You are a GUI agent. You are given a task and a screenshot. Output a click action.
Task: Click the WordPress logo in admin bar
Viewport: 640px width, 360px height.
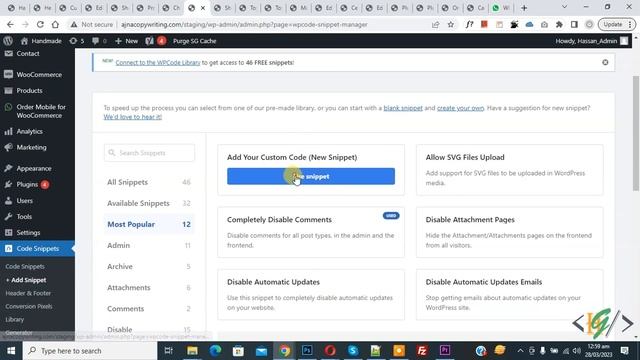tap(8, 41)
